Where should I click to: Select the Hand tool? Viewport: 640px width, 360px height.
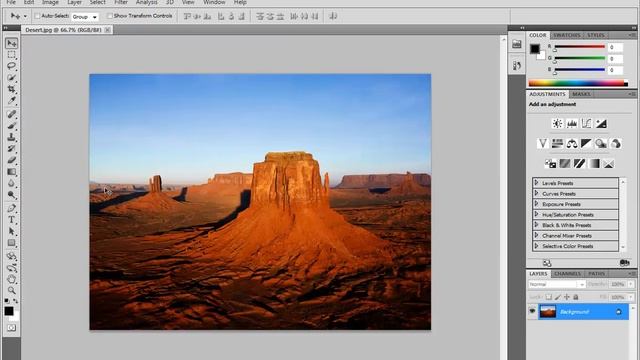[x=11, y=279]
